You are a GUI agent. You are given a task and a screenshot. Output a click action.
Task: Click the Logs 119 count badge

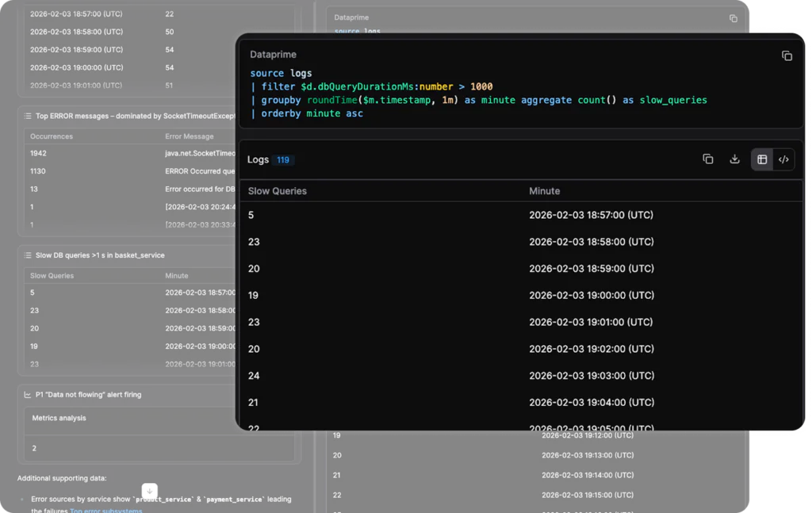pos(283,160)
